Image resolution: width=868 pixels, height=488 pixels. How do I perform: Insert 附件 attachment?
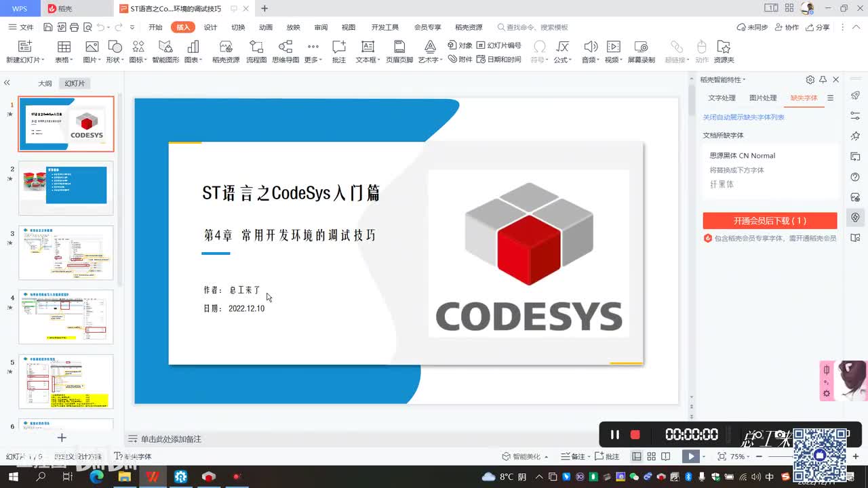point(460,60)
